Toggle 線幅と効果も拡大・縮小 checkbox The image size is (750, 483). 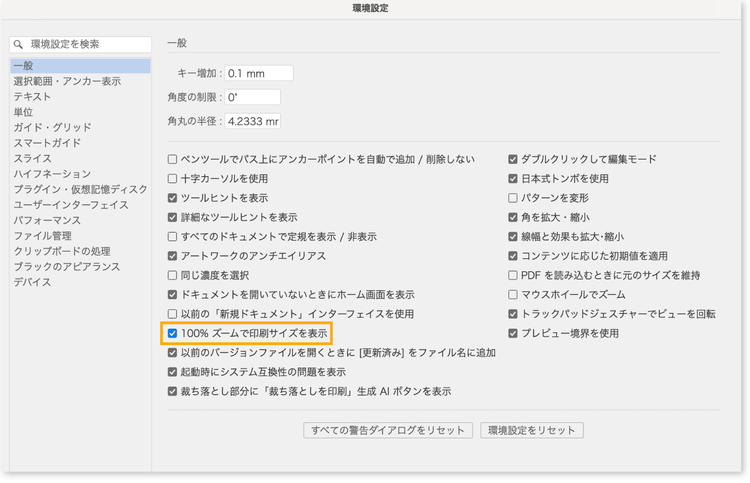click(513, 237)
